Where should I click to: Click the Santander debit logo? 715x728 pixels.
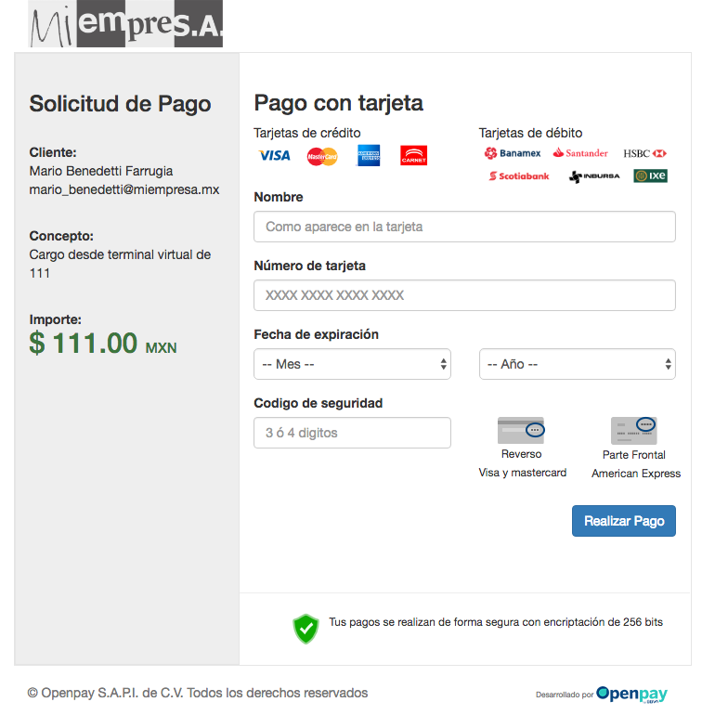(580, 153)
